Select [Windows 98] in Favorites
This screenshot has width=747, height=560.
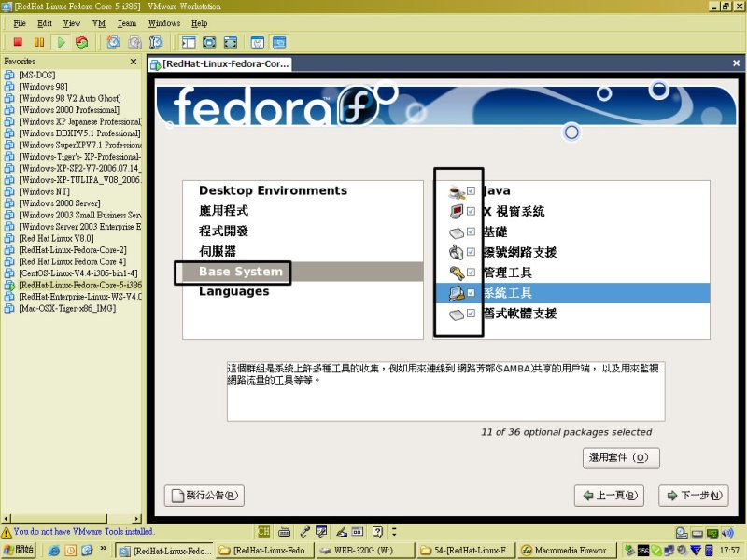43,87
